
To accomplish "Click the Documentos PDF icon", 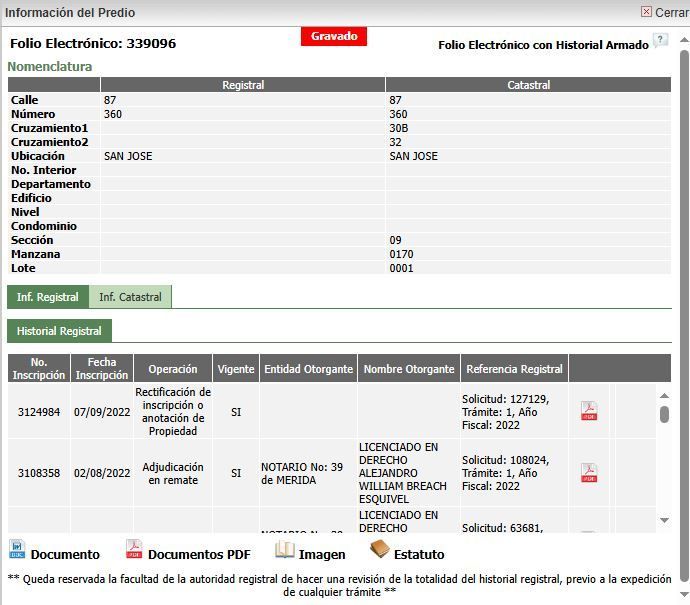I will point(134,549).
